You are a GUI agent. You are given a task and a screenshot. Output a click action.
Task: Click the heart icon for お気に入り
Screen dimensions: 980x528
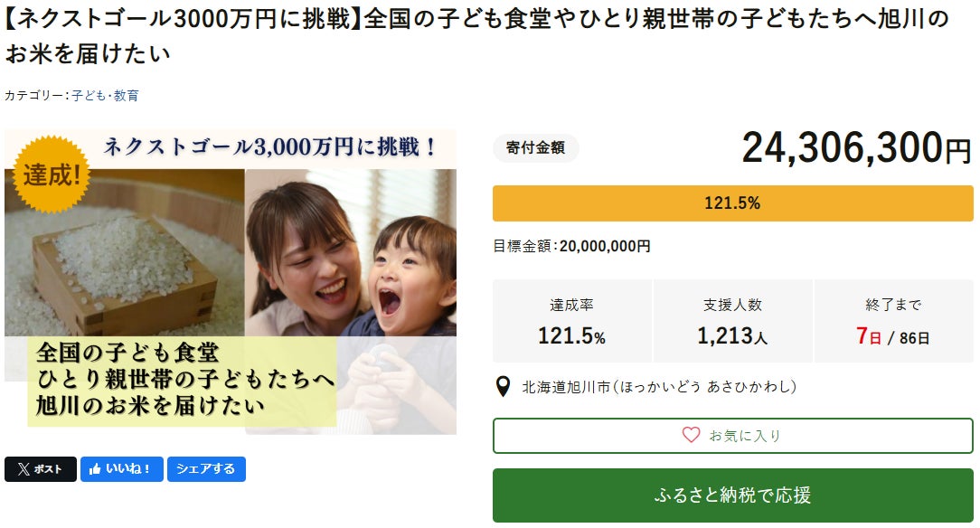[x=691, y=435]
